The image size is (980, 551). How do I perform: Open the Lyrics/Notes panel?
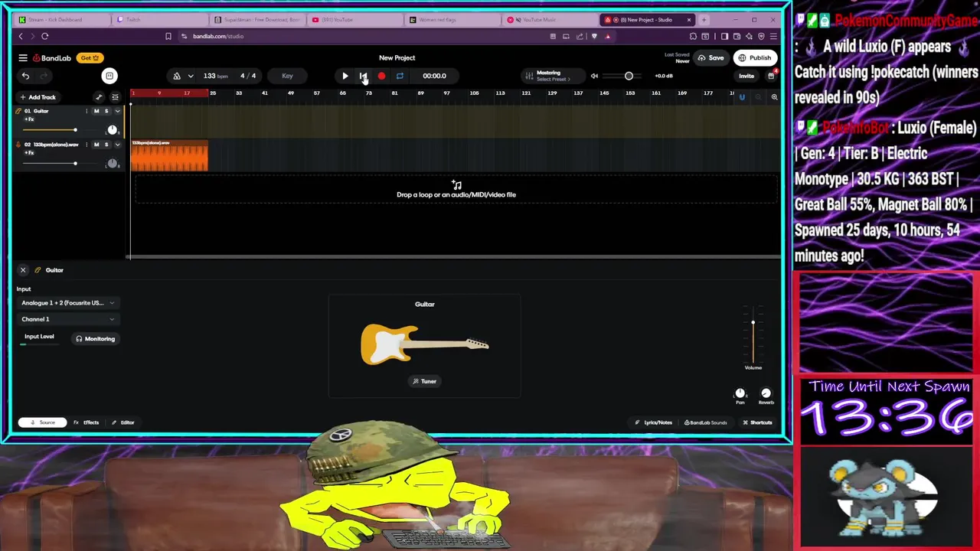[653, 422]
